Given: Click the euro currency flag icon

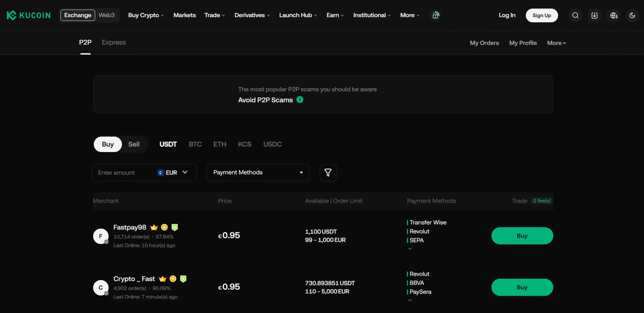Looking at the screenshot, I should pyautogui.click(x=160, y=173).
